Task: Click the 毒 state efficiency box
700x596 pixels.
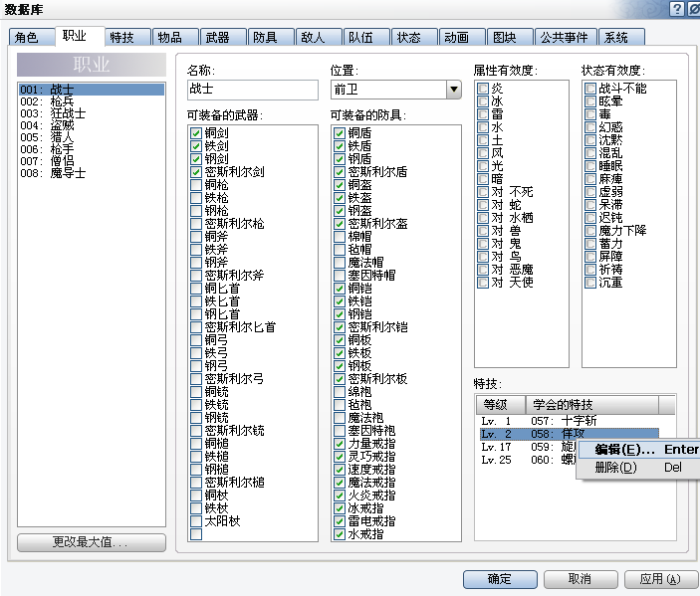Action: tap(590, 114)
